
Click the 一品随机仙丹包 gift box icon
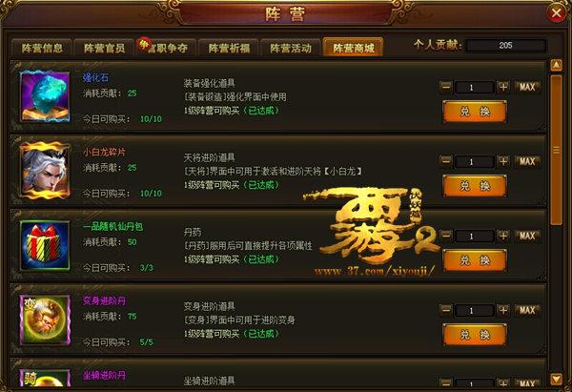(45, 245)
